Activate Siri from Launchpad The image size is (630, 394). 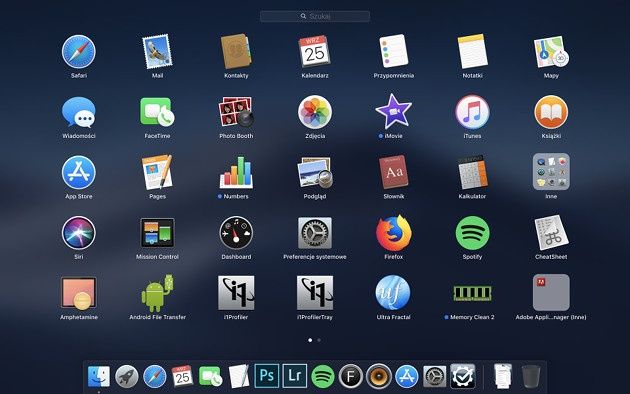tap(79, 233)
